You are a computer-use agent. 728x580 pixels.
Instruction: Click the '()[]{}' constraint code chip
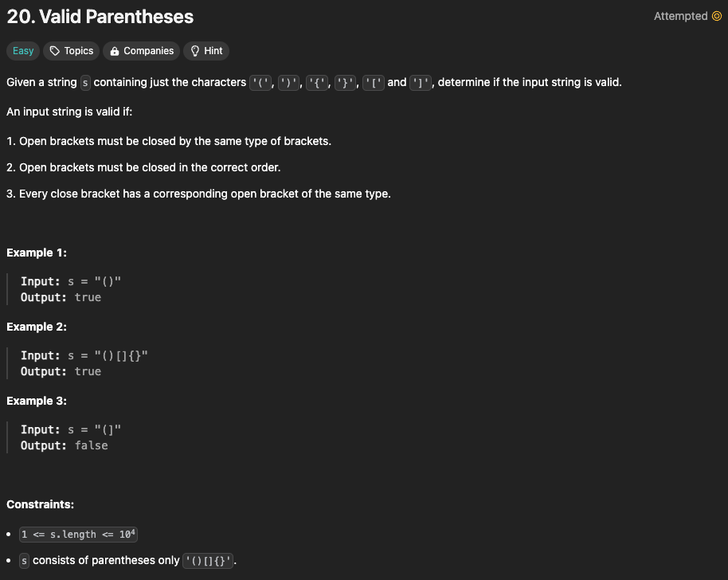pos(208,561)
